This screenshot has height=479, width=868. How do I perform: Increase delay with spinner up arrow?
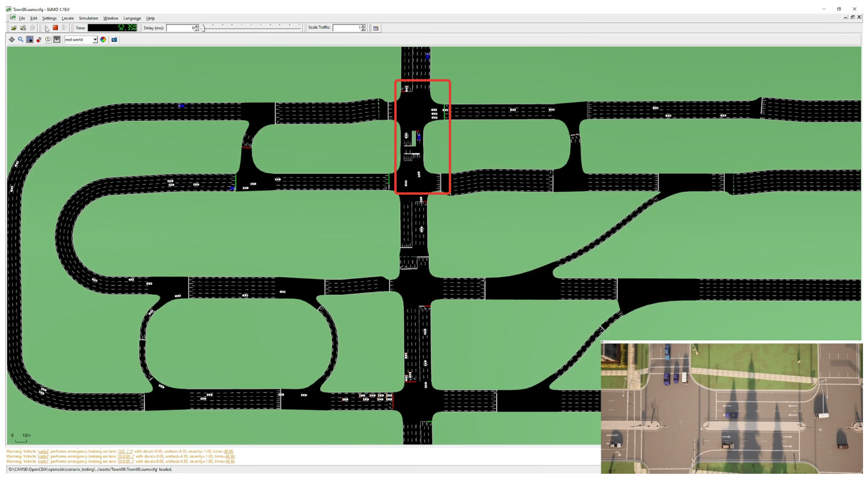click(197, 26)
